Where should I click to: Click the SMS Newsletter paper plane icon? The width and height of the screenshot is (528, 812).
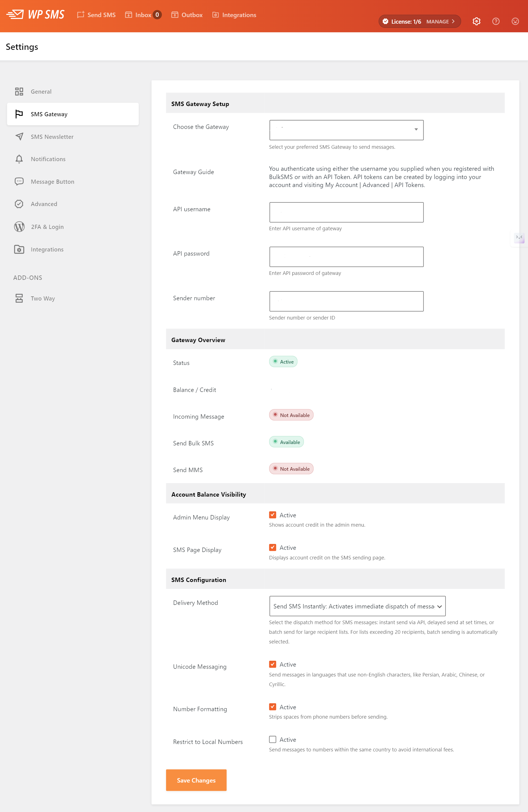pos(19,136)
